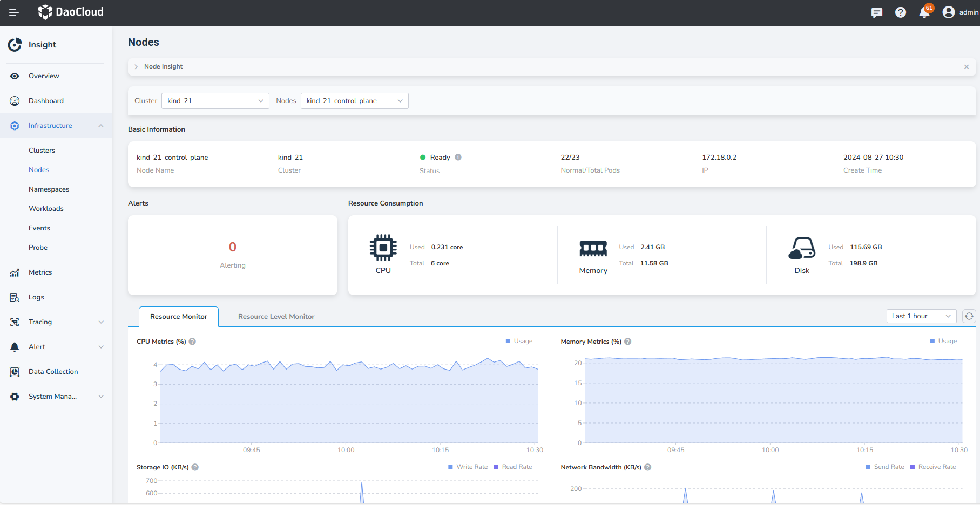Change the Last 1 hour time range

[x=921, y=316]
